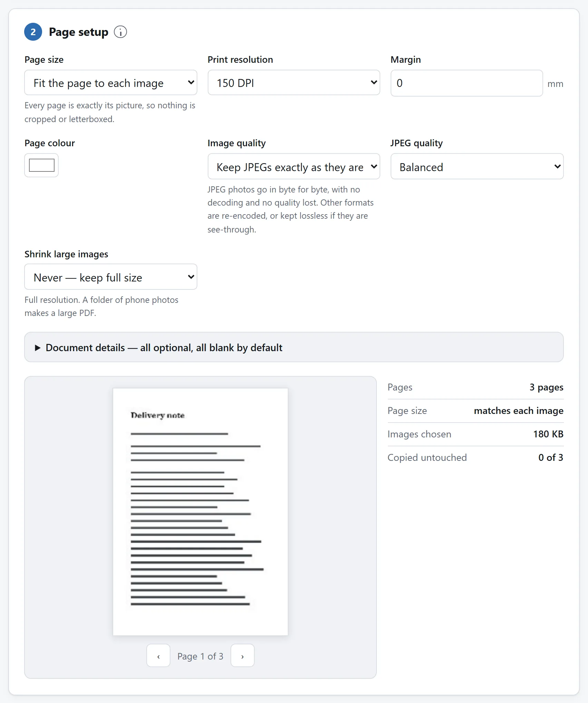The height and width of the screenshot is (703, 588).
Task: Click the 'Page 1 of 3' indicator
Action: [200, 656]
